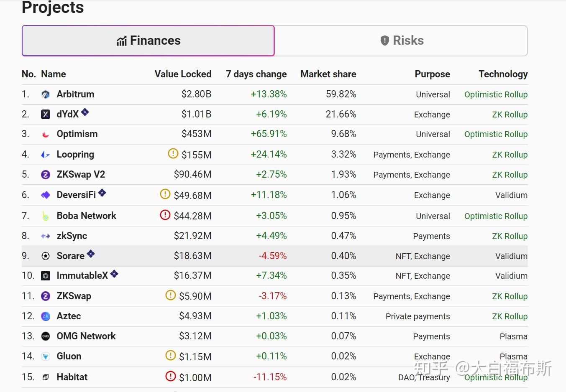Screen dimensions: 566x392
Task: Click the StarkEx badge next to dYdX
Action: coord(85,112)
